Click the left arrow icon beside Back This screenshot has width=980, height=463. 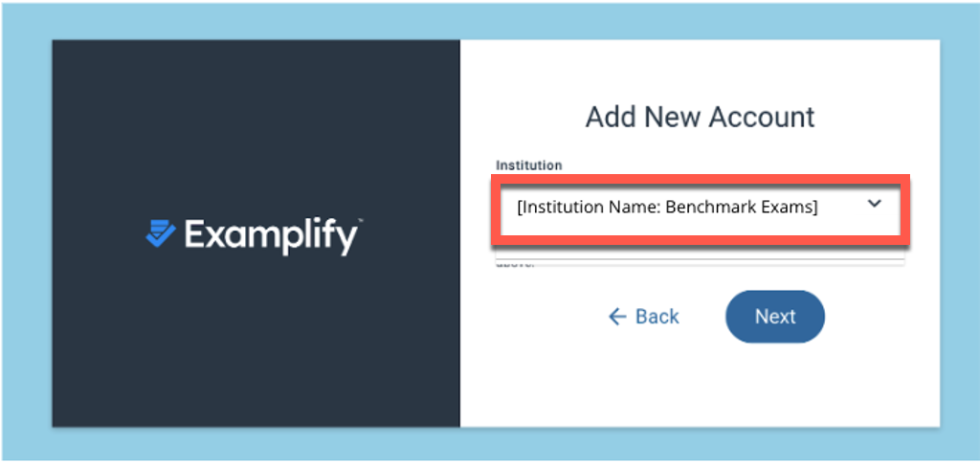coord(617,317)
